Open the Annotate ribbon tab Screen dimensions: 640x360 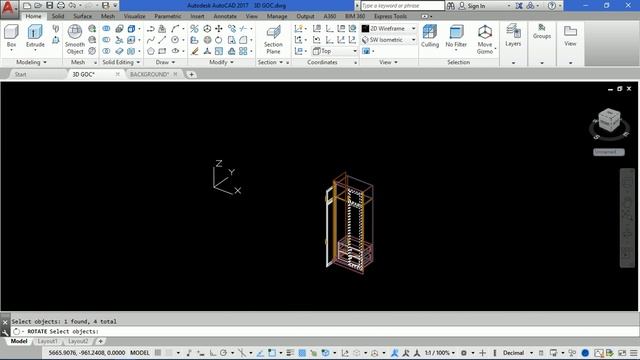click(225, 16)
